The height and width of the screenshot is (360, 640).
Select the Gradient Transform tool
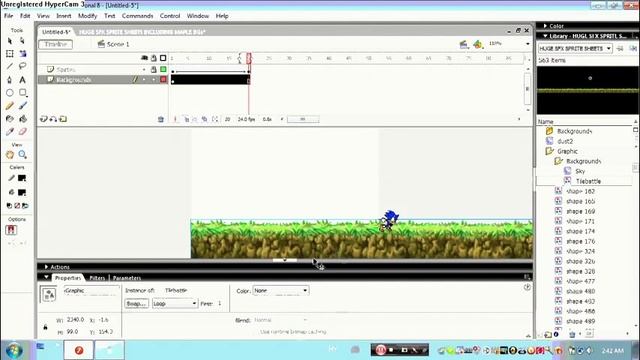(x=22, y=53)
